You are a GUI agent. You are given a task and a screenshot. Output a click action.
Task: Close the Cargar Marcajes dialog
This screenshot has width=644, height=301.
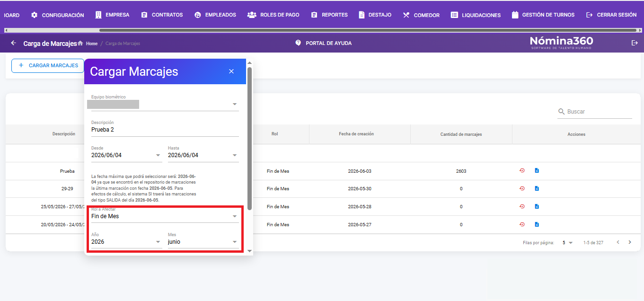pyautogui.click(x=231, y=71)
